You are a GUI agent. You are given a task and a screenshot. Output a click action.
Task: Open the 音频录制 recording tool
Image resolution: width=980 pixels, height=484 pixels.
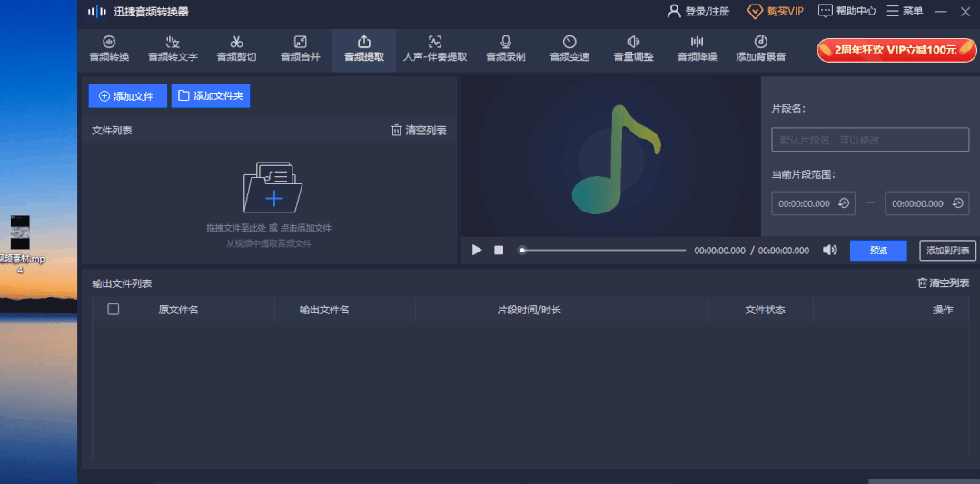point(506,49)
